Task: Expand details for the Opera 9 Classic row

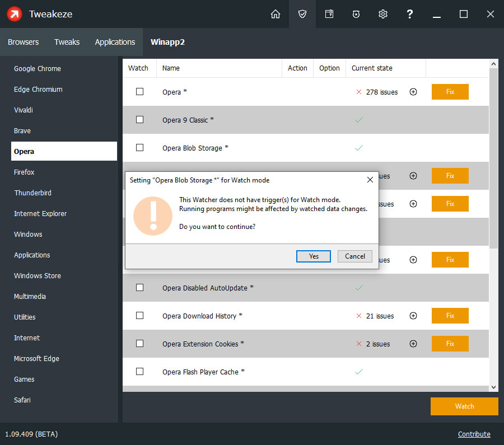Action: (413, 120)
